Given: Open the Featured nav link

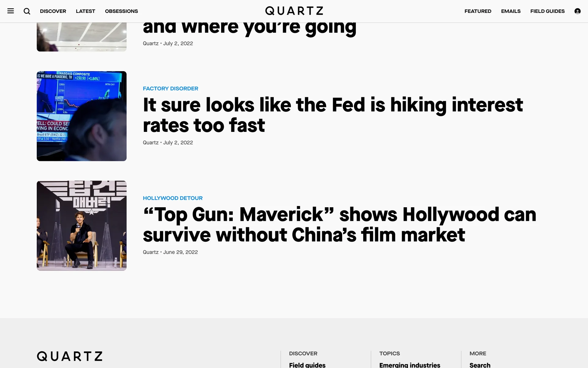Looking at the screenshot, I should click(x=478, y=11).
